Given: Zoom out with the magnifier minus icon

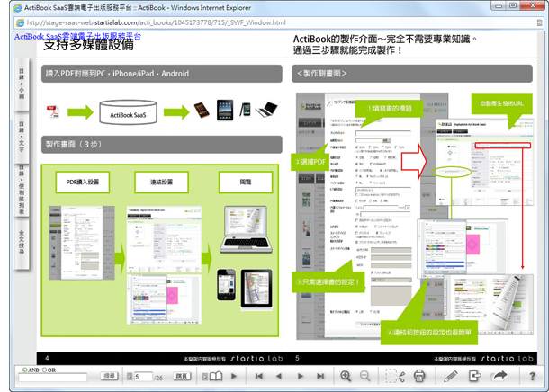Looking at the screenshot, I should pos(365,376).
